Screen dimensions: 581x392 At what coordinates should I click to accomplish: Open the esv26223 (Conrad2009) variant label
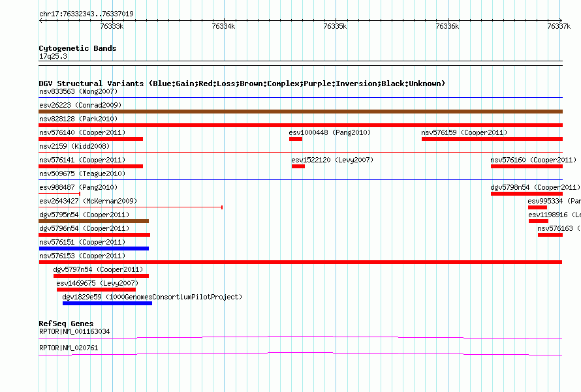(80, 105)
